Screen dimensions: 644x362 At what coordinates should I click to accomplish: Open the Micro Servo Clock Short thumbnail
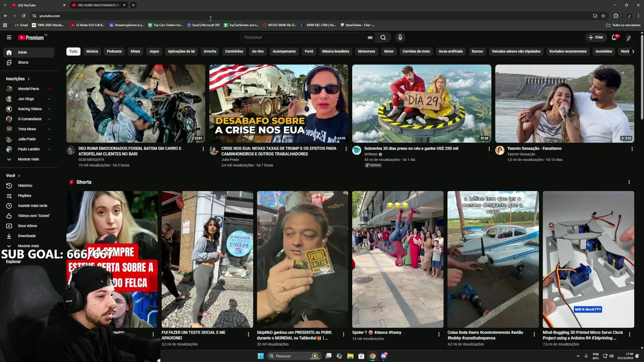(x=588, y=259)
